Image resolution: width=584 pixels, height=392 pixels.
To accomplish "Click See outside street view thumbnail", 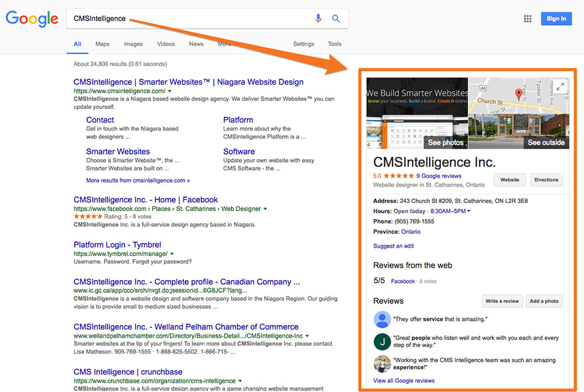I will pyautogui.click(x=519, y=131).
